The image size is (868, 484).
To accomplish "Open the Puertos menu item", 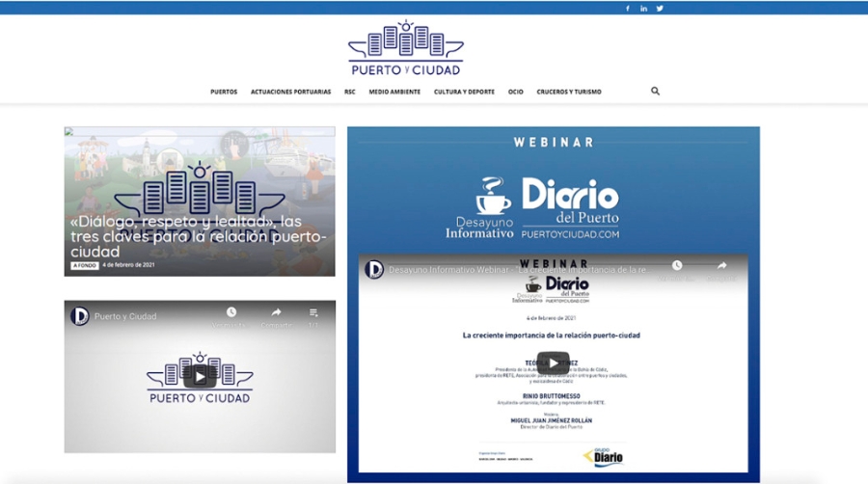I will click(x=224, y=92).
